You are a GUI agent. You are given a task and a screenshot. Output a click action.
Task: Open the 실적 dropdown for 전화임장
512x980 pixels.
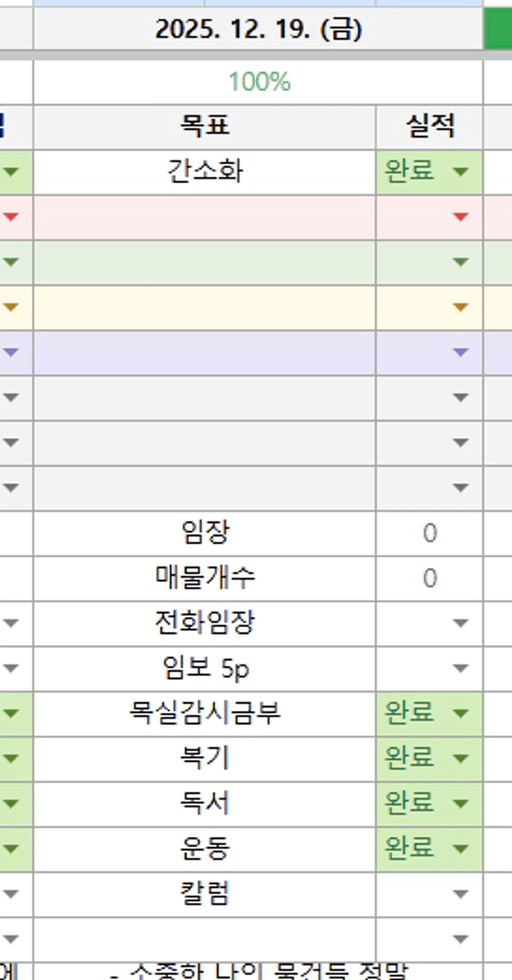coord(460,623)
